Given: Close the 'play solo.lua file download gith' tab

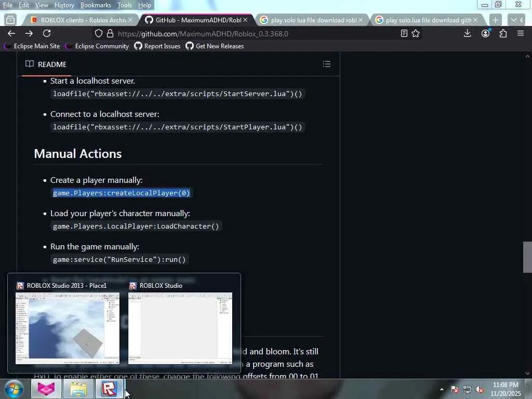Looking at the screenshot, I should coord(475,20).
